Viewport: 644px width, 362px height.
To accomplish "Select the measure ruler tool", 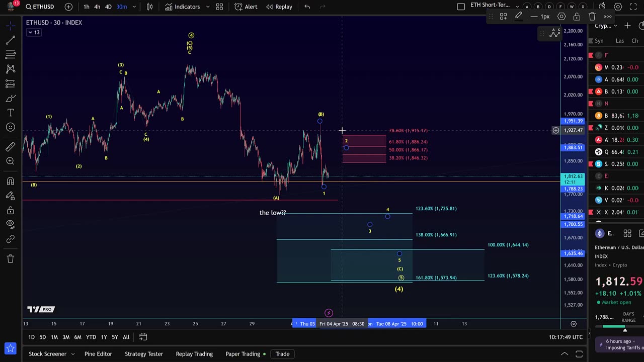I will tap(10, 147).
